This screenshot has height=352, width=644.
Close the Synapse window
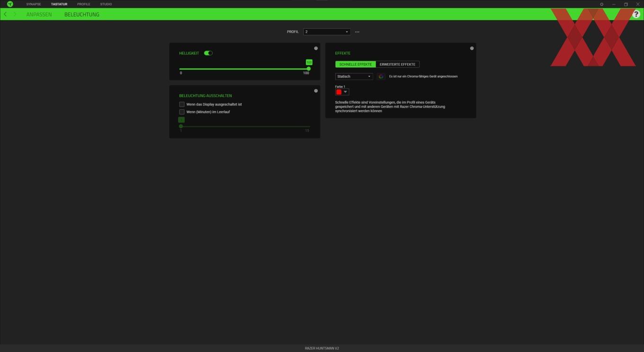pos(637,4)
